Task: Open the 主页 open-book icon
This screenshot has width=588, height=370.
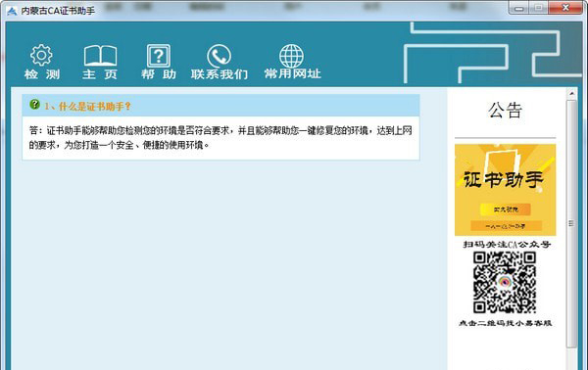Action: click(100, 56)
